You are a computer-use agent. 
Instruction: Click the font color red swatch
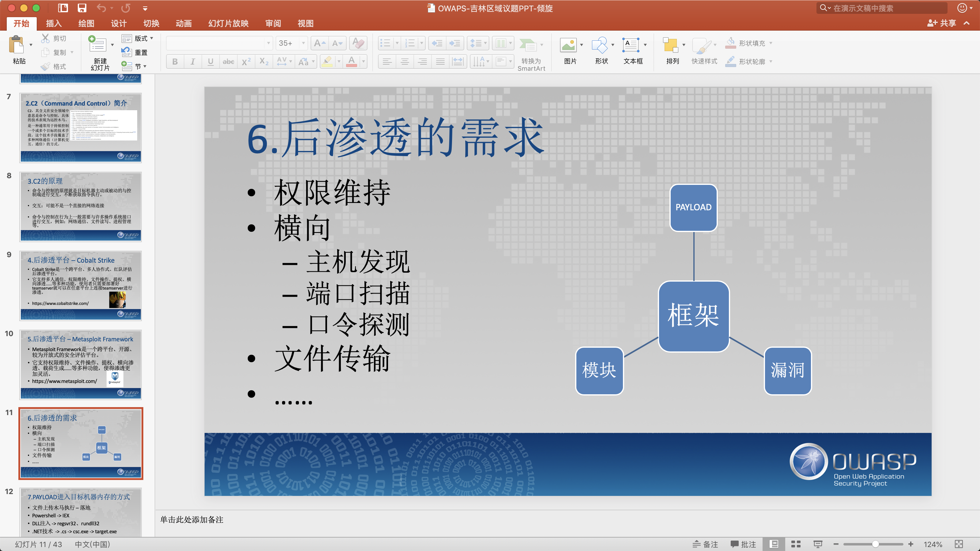(352, 62)
